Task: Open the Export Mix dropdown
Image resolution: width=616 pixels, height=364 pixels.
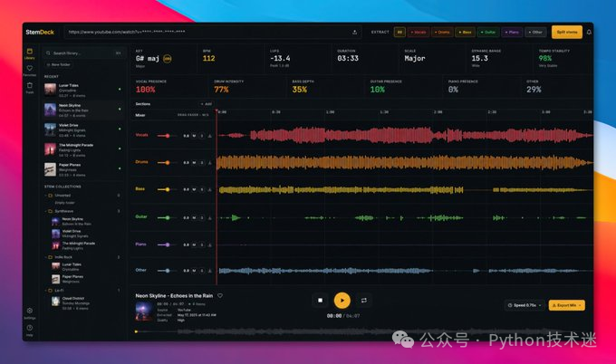Action: coord(566,305)
